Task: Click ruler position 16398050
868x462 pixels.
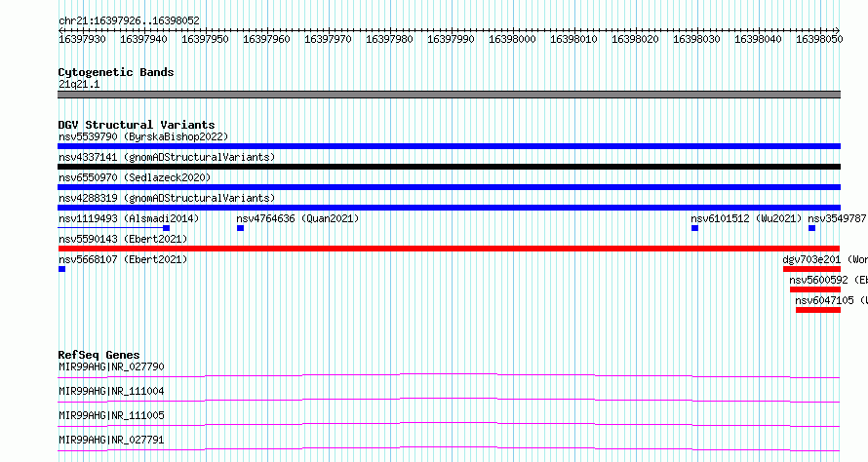Action: 819,39
